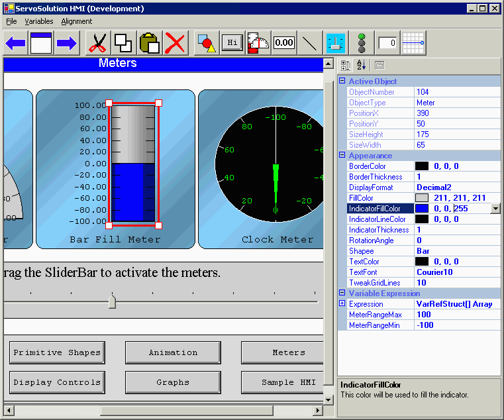Screen dimensions: 504x420
Task: Click the blue right arrow next-page icon
Action: (x=67, y=43)
